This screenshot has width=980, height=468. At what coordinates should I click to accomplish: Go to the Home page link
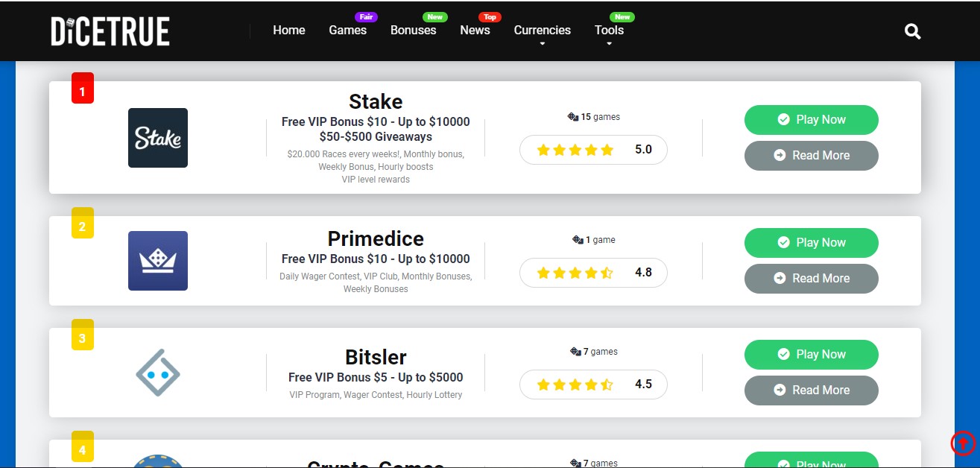tap(289, 31)
